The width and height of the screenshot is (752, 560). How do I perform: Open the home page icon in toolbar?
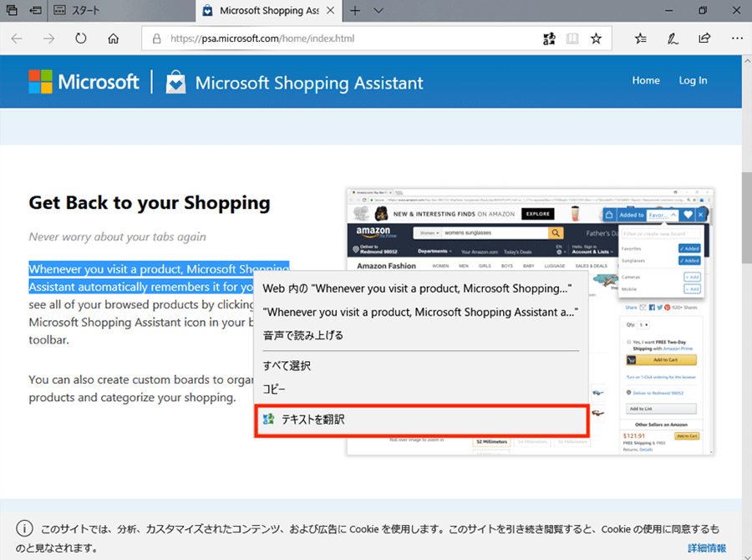pyautogui.click(x=113, y=38)
